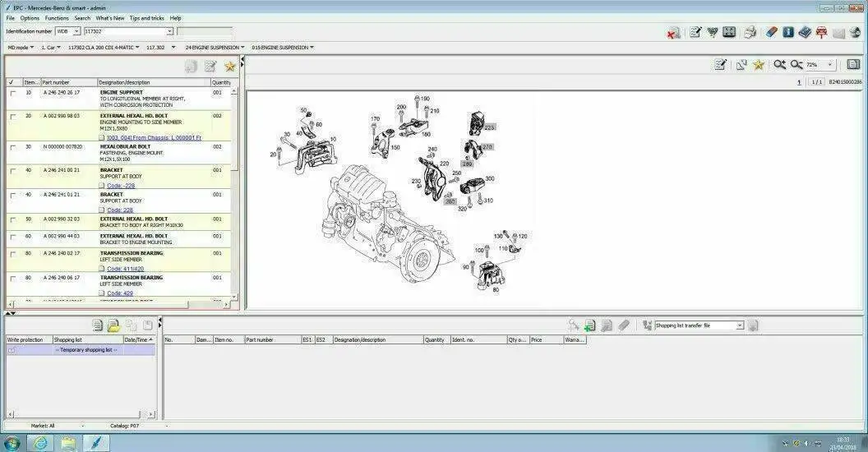Image resolution: width=868 pixels, height=452 pixels.
Task: Check the box for bearing A 246 240 02 17
Action: point(12,254)
